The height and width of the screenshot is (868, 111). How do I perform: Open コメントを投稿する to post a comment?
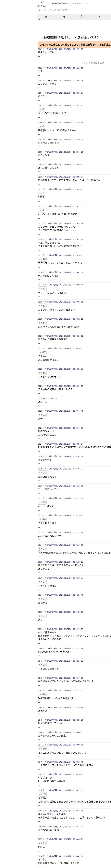[x=93, y=63]
